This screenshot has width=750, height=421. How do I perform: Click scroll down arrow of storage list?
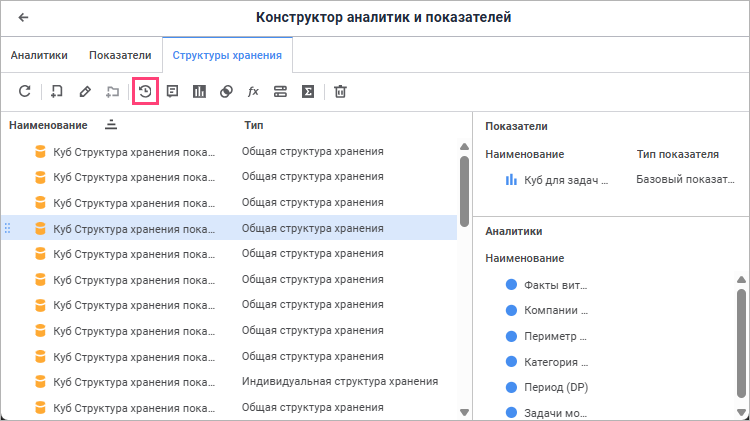(464, 411)
